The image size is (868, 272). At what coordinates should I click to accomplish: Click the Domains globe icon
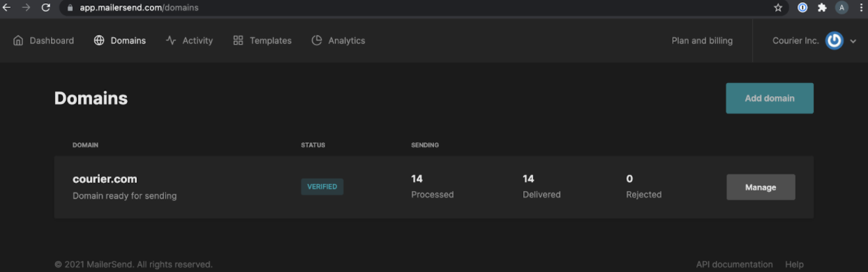click(99, 40)
